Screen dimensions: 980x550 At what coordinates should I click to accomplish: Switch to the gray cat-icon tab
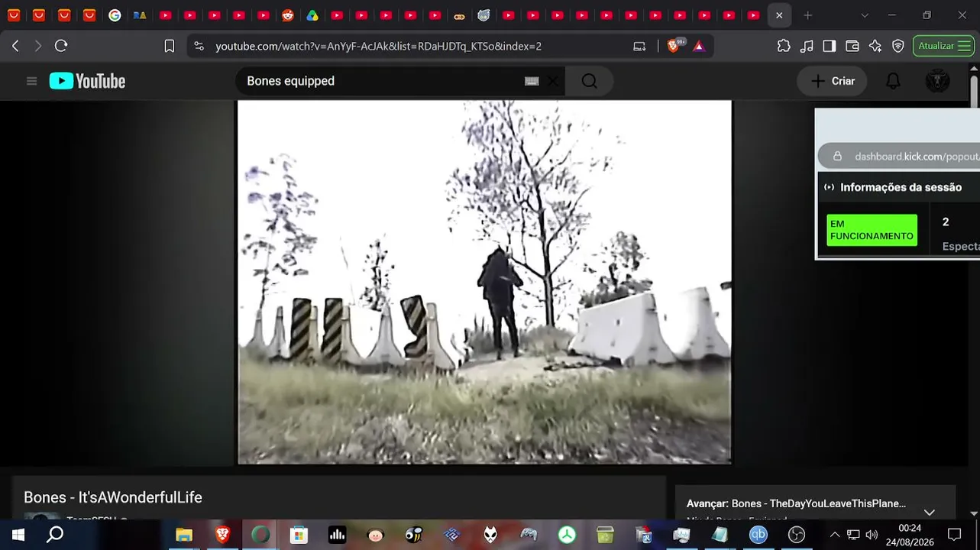484,15
